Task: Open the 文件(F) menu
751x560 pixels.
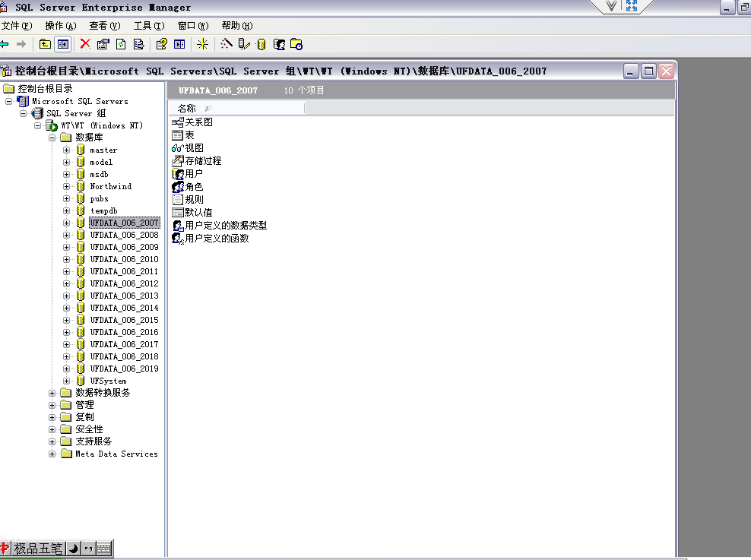Action: pyautogui.click(x=17, y=26)
